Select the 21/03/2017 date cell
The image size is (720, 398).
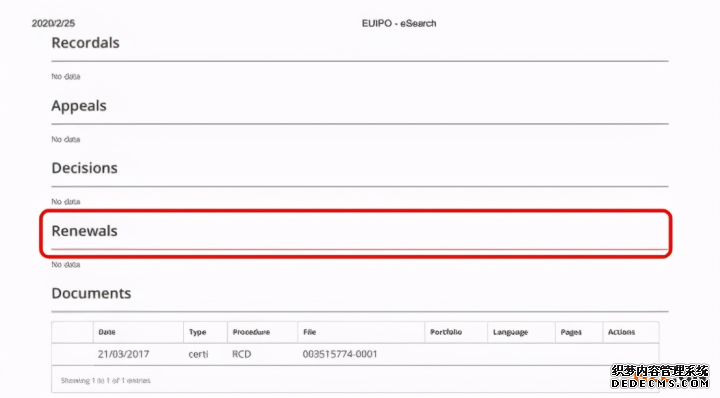(124, 354)
